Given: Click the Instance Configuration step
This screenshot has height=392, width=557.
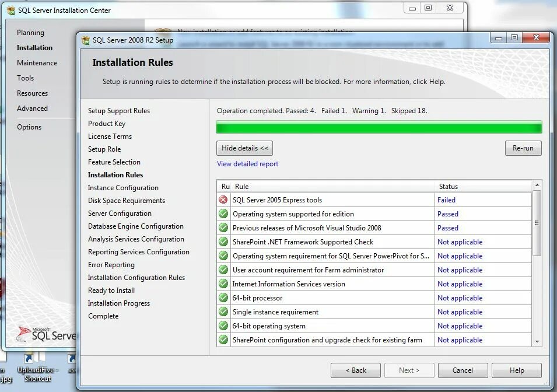Looking at the screenshot, I should click(123, 188).
